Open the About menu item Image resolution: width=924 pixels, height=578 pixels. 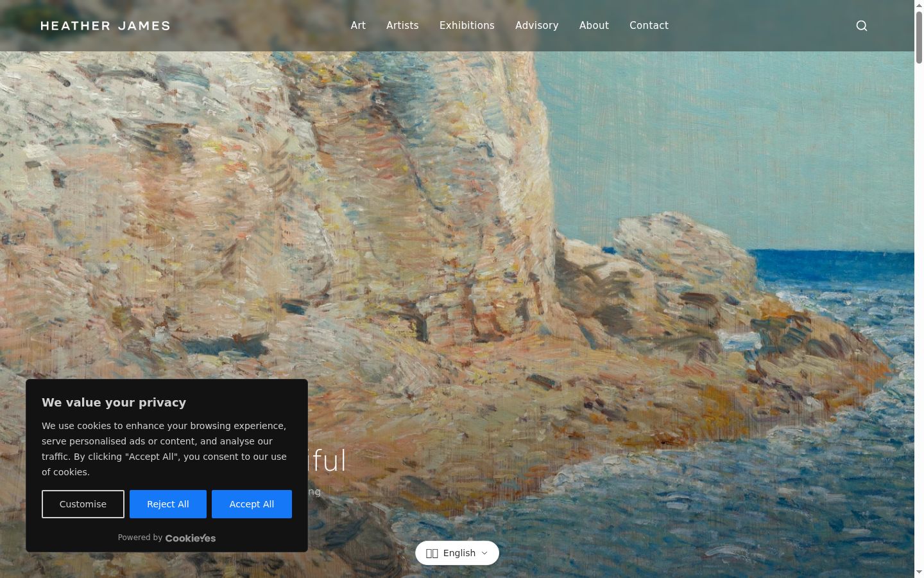pos(594,26)
